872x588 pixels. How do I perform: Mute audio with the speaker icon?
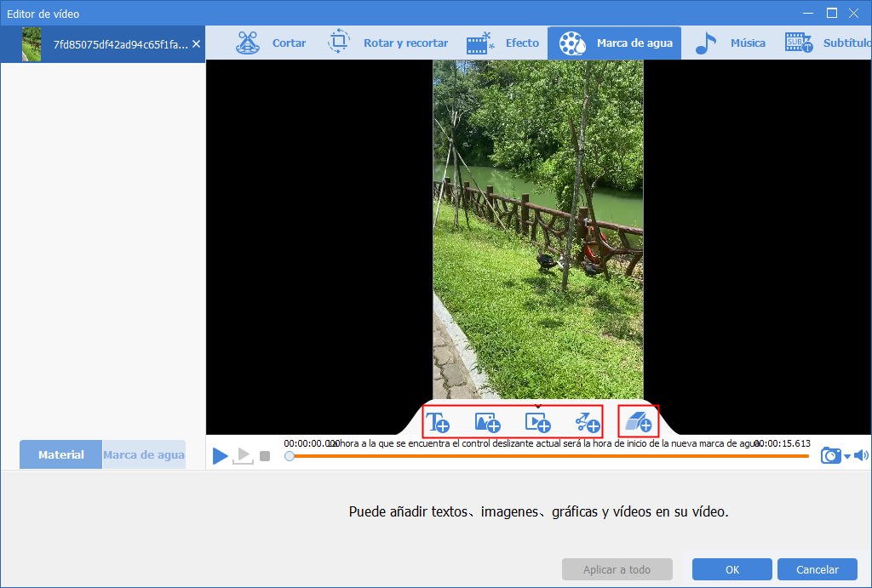pyautogui.click(x=861, y=456)
